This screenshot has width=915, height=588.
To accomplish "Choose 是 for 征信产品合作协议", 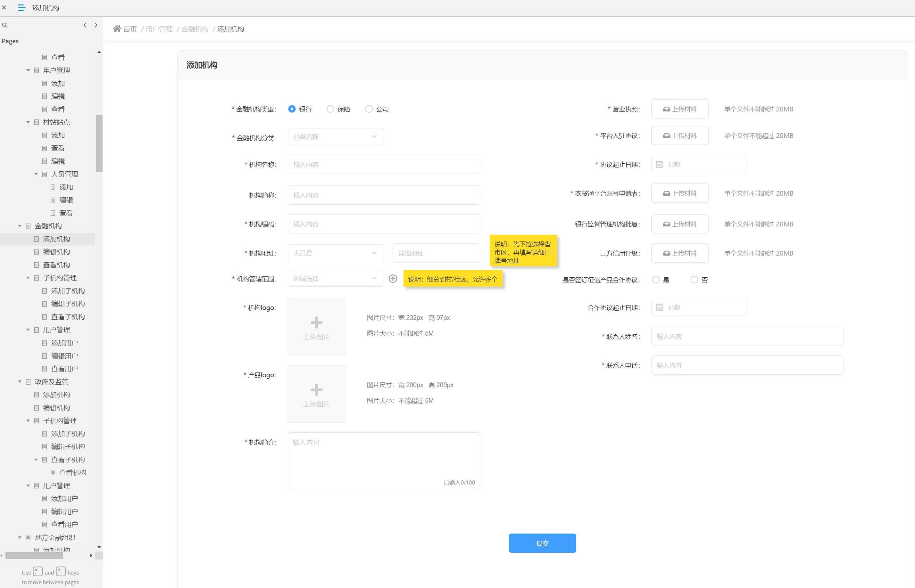I will click(656, 280).
